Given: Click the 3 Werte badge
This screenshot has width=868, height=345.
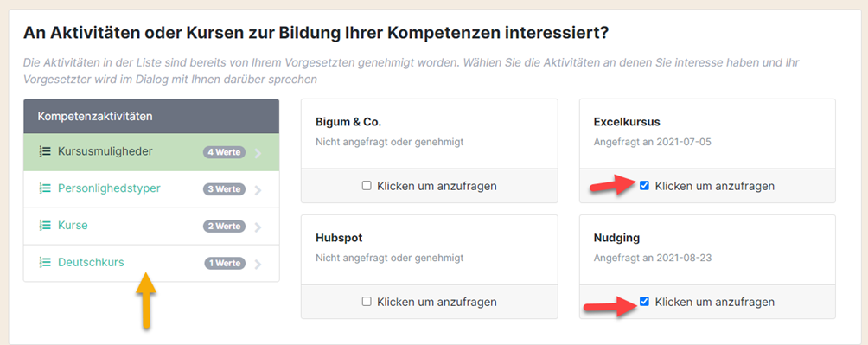Looking at the screenshot, I should (x=224, y=189).
